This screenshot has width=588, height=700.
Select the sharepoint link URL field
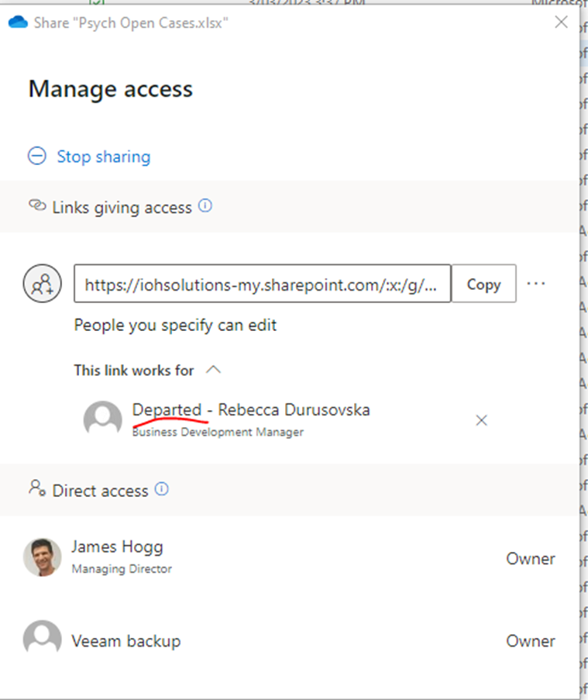(263, 284)
